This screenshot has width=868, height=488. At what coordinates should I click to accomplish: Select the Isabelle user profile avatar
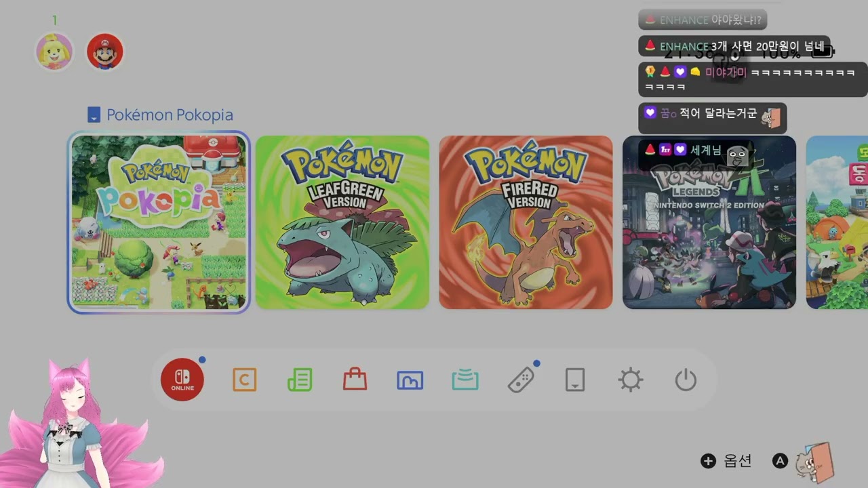tap(54, 52)
